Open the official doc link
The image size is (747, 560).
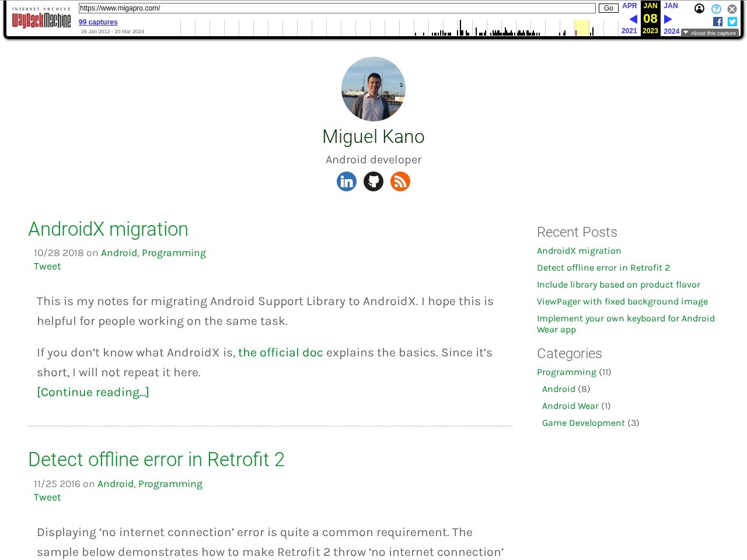coord(280,352)
